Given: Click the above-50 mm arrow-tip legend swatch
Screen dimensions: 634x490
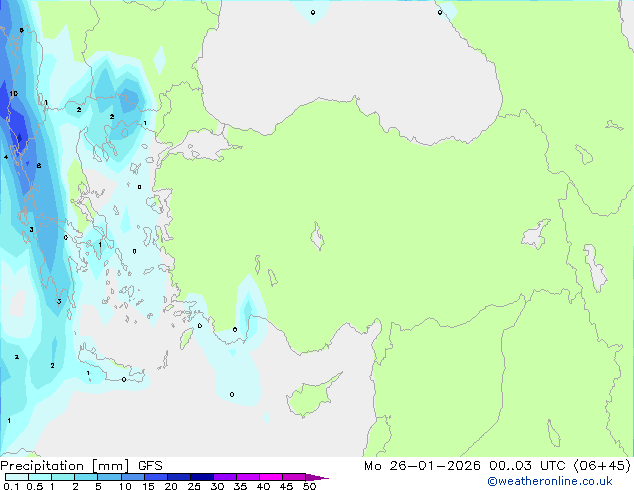Looking at the screenshot, I should [x=316, y=477].
